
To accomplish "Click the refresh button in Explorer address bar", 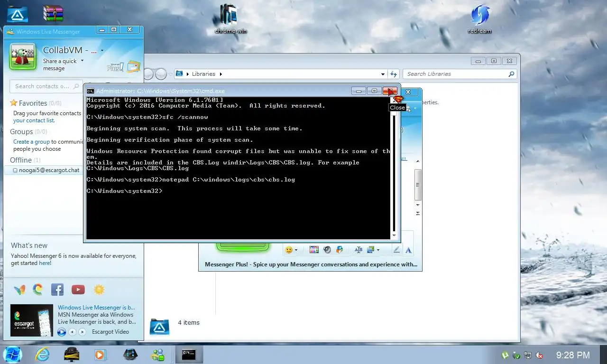I will tap(393, 74).
